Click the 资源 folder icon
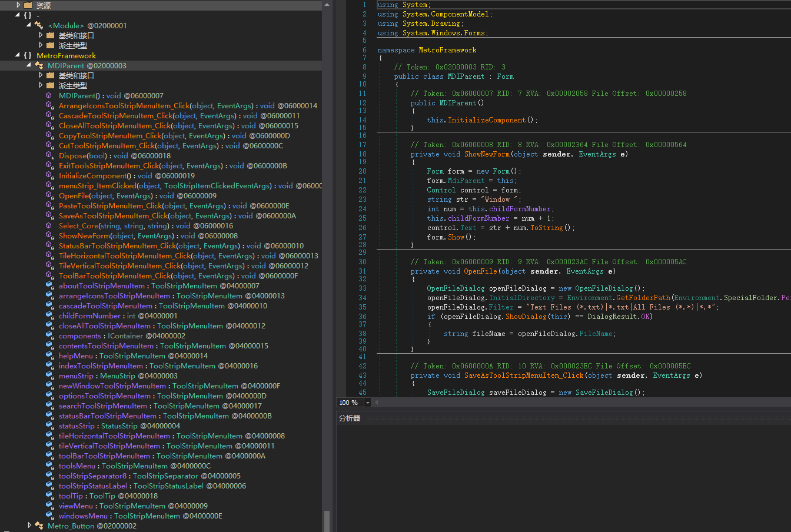 28,5
